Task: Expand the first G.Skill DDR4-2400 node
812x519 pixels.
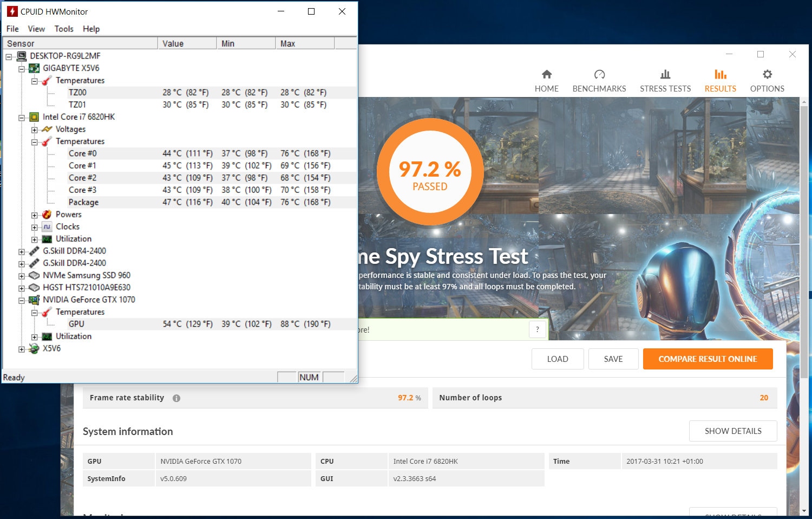Action: [22, 251]
